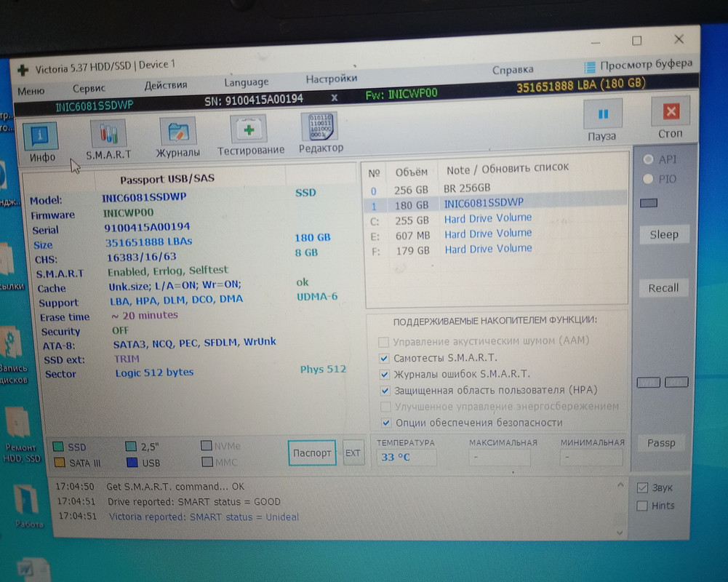Click the Size value 351651888 LBAs
Screen dimensions: 728x582
[x=148, y=242]
